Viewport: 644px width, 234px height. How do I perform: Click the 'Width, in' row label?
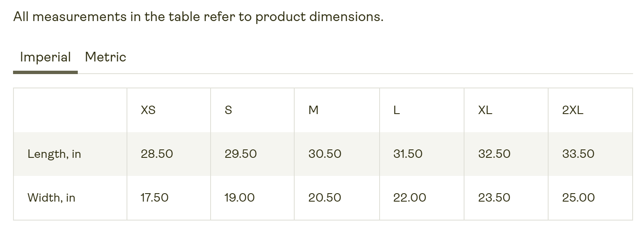point(51,197)
